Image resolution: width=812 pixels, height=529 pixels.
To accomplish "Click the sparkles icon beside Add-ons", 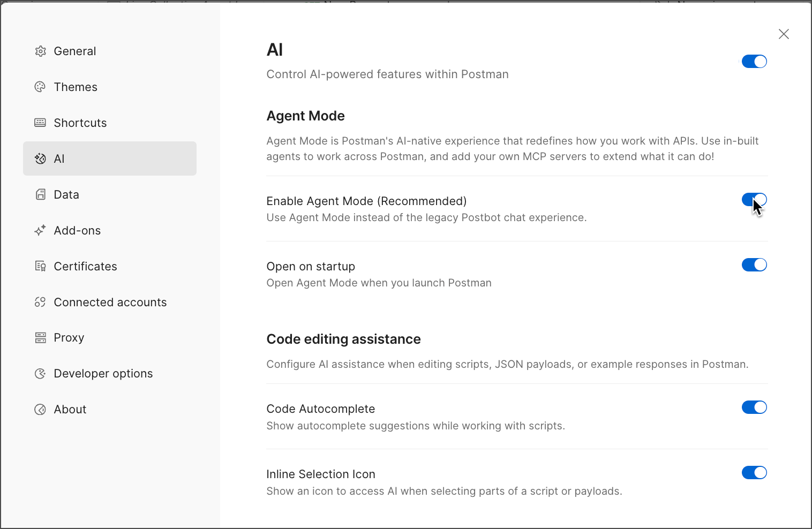I will pos(40,230).
